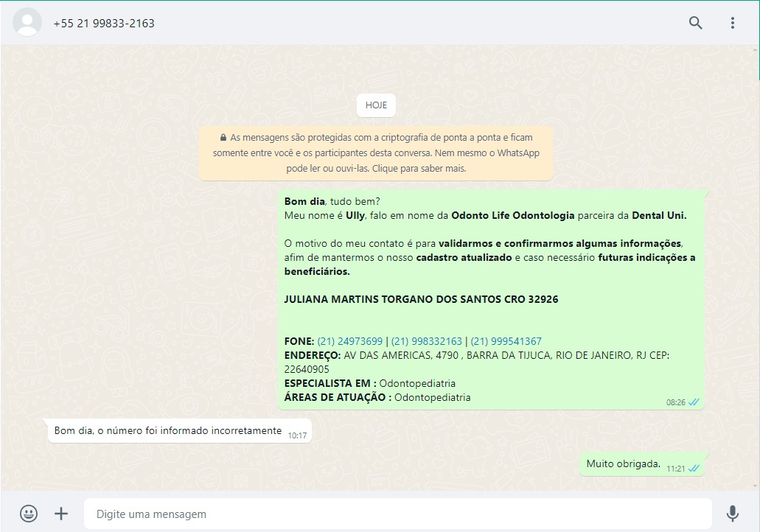Click 'ÁREAS DE ATUAÇÃO : Odontopediatria' line
Image resolution: width=760 pixels, height=532 pixels.
(x=377, y=397)
